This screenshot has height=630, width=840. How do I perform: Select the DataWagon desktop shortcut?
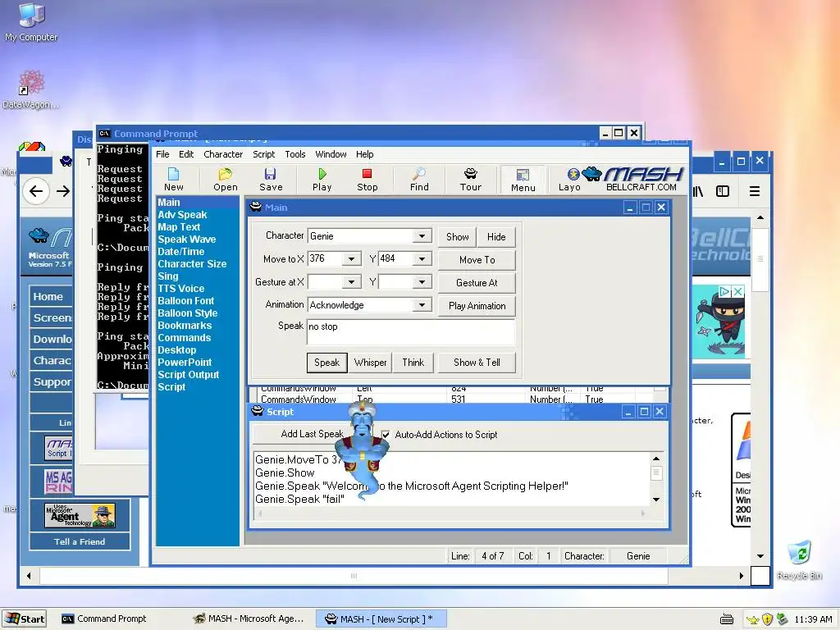(31, 89)
